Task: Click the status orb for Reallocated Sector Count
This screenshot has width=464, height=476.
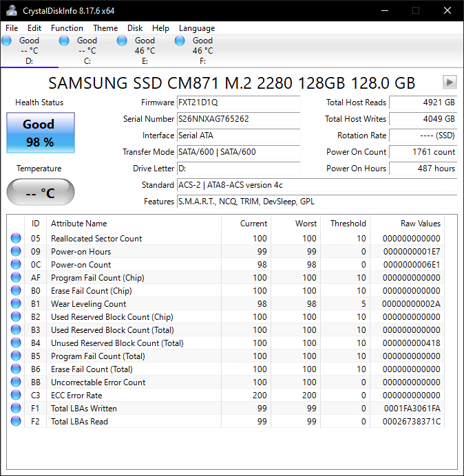Action: tap(16, 238)
